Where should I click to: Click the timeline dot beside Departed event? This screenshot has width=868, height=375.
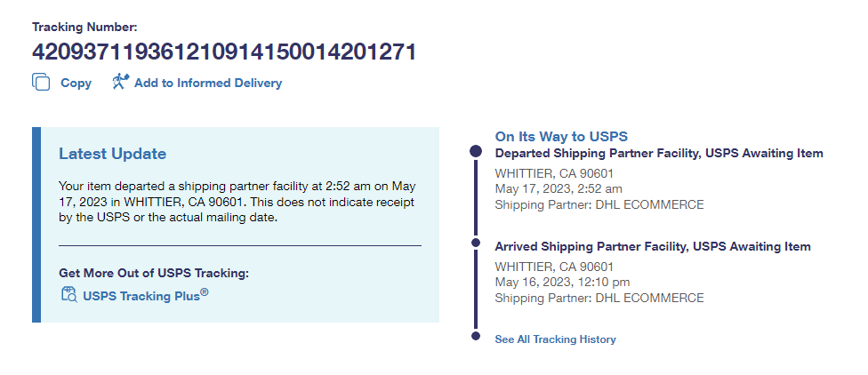(475, 153)
